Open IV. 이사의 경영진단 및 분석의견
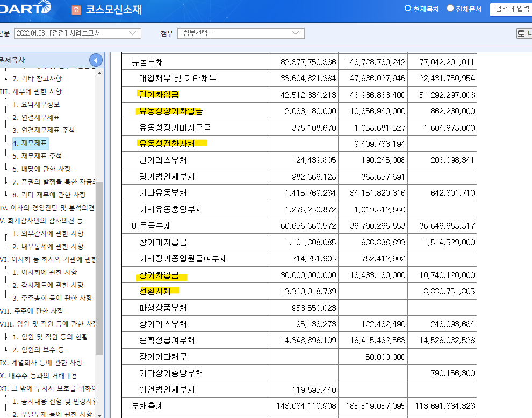The width and height of the screenshot is (532, 418). point(47,208)
